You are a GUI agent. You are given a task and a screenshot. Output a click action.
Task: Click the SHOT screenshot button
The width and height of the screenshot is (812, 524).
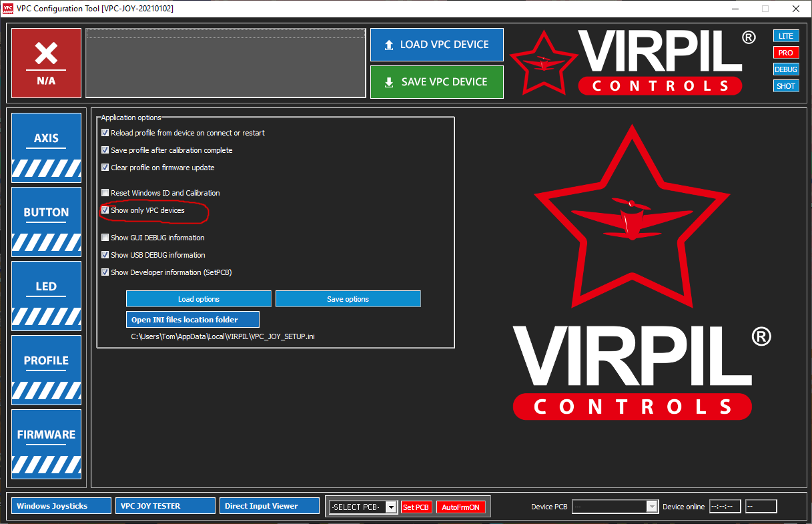click(786, 86)
